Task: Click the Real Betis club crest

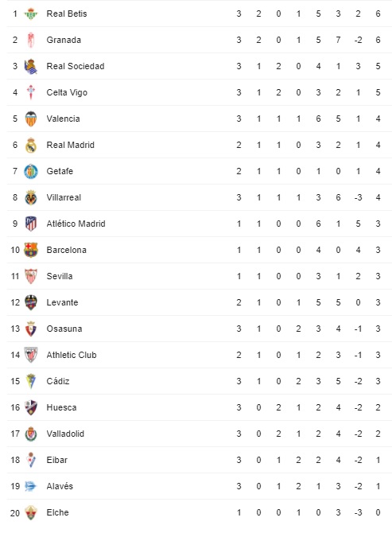Action: tap(31, 14)
